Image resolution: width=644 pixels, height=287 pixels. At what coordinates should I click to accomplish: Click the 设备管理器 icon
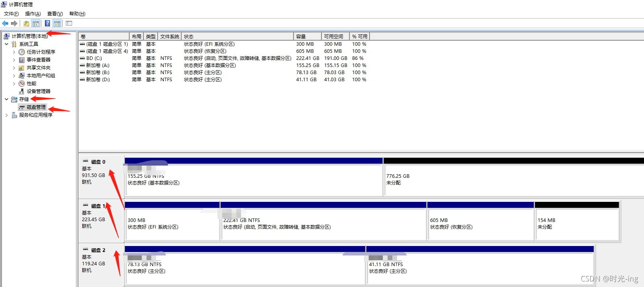pyautogui.click(x=22, y=91)
